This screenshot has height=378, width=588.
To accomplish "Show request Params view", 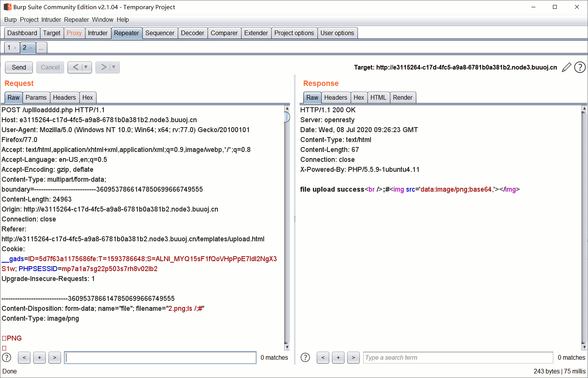I will click(36, 97).
